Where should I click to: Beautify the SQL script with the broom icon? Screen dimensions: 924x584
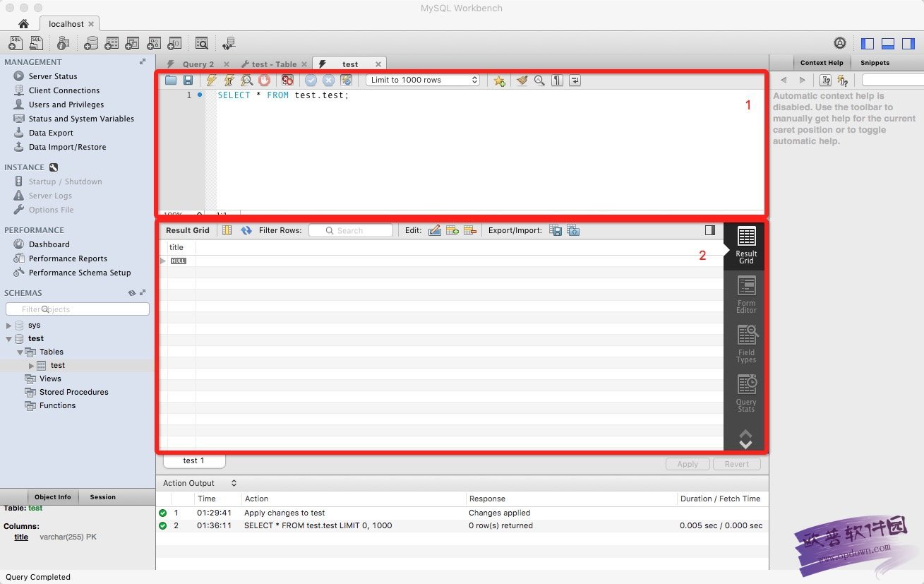tap(522, 80)
